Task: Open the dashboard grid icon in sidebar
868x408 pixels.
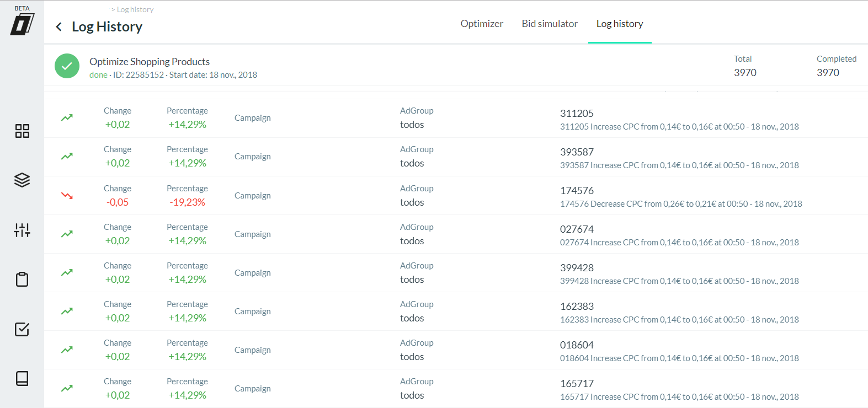Action: coord(22,131)
